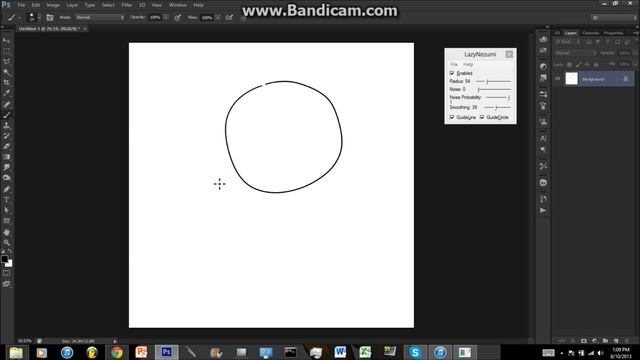
Task: Select the History Brush tool
Action: 7,136
